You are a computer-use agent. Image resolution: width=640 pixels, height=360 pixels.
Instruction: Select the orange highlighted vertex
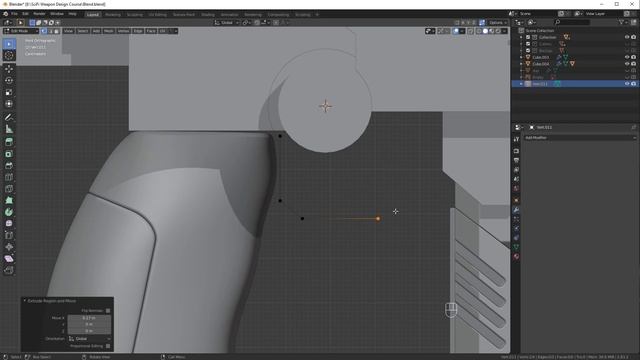378,219
